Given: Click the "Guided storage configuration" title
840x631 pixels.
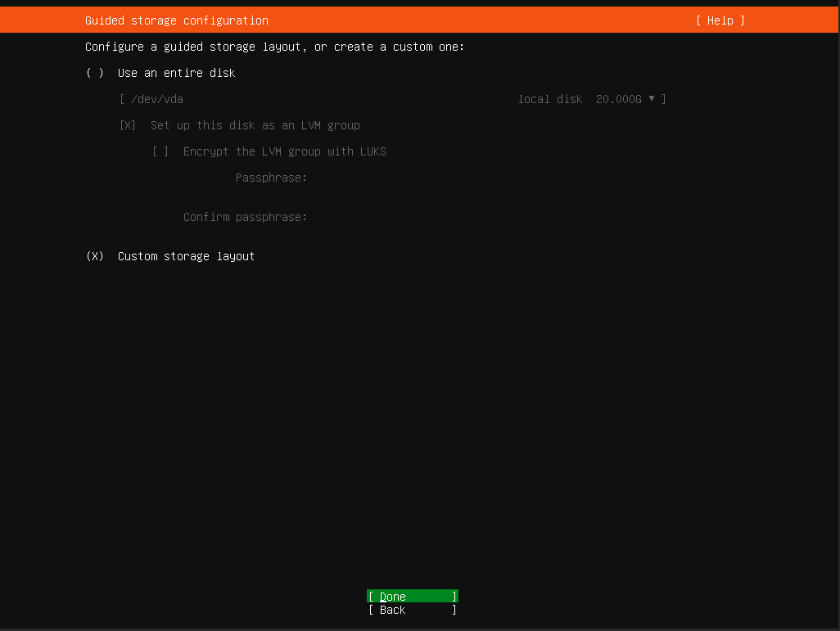Looking at the screenshot, I should coord(176,20).
